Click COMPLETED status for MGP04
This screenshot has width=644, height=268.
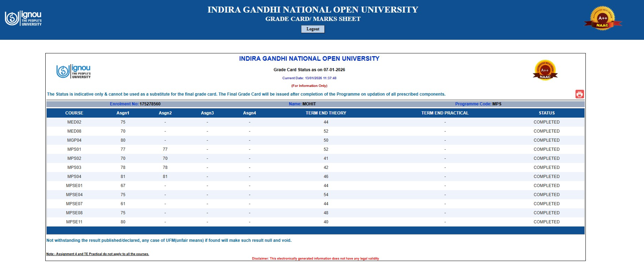546,140
